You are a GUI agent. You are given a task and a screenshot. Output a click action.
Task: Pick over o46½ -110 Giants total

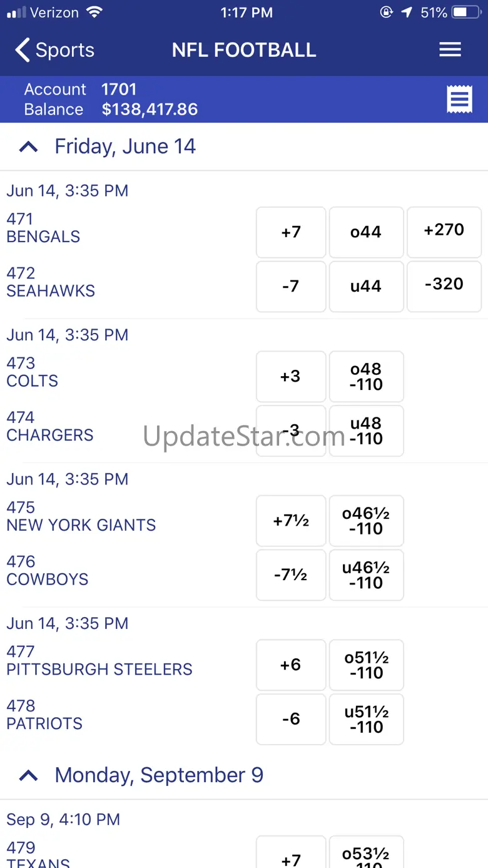coord(366,521)
